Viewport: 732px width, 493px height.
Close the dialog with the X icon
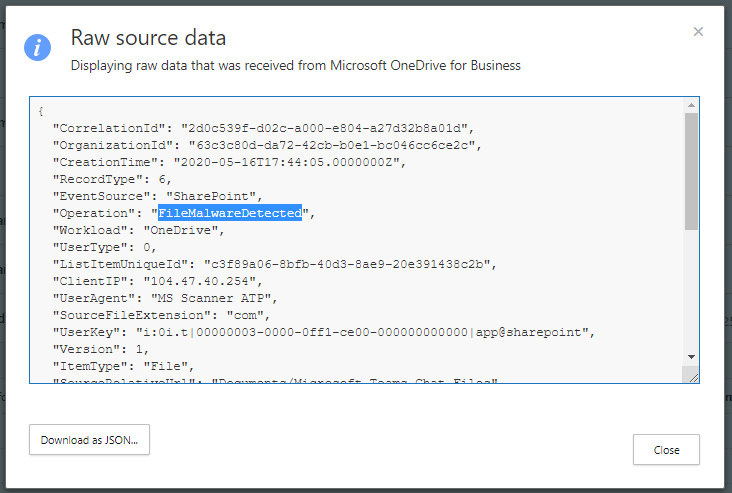[x=698, y=32]
